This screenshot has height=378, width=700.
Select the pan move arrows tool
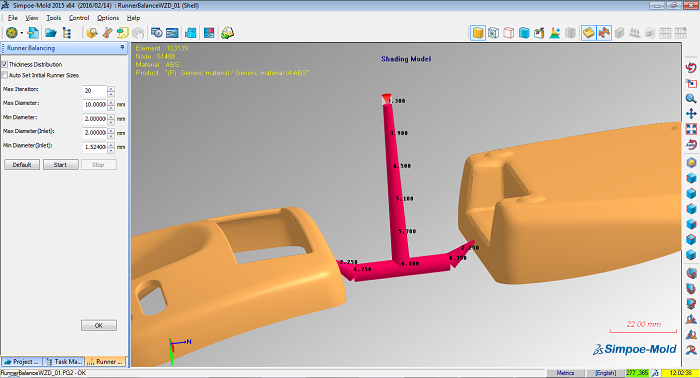(691, 113)
